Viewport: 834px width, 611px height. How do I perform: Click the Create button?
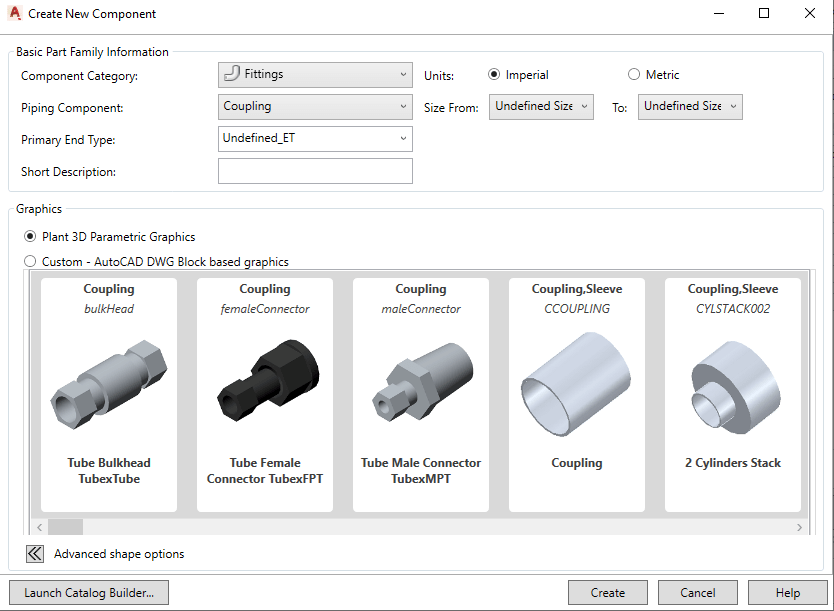click(x=607, y=593)
